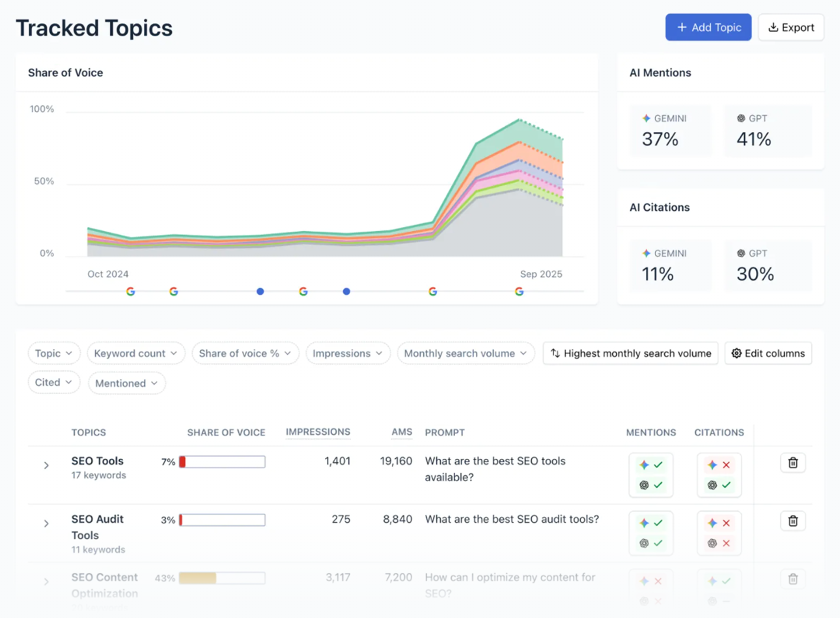840x618 pixels.
Task: Click Gemini star icon in AI Citations card
Action: coord(646,253)
